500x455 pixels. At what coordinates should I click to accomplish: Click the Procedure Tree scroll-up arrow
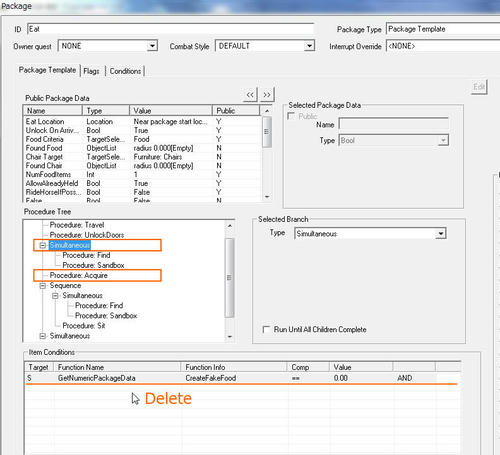pos(230,226)
